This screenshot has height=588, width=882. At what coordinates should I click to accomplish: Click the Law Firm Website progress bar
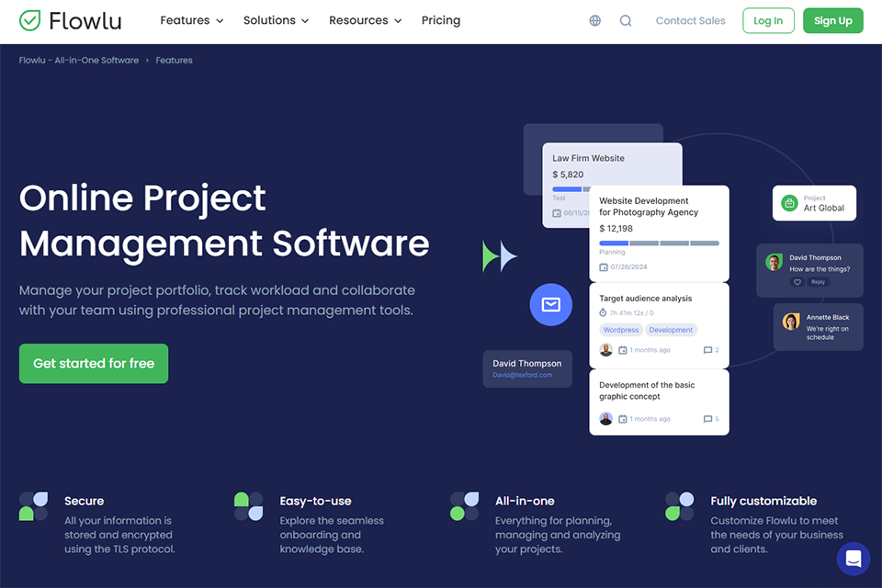571,189
